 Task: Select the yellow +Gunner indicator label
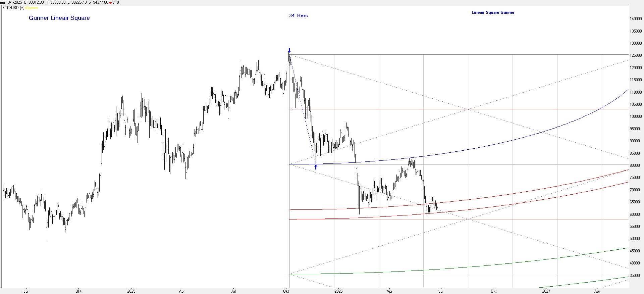tap(32, 8)
